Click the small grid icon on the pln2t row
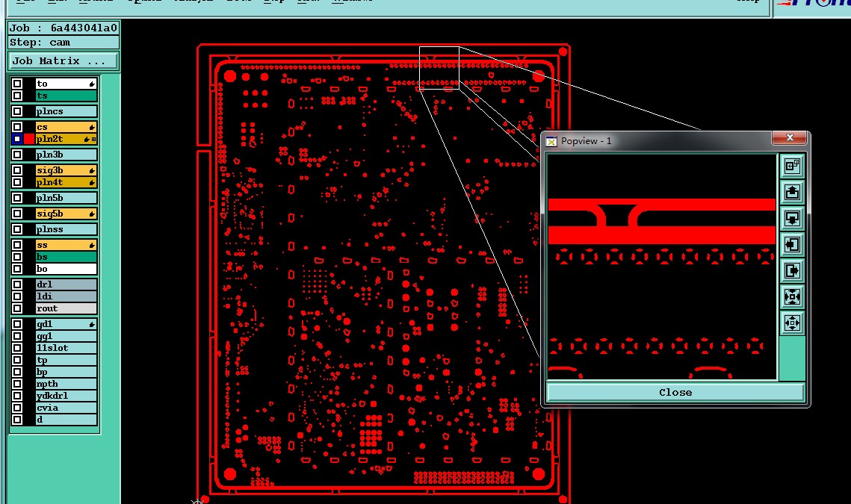 click(94, 140)
